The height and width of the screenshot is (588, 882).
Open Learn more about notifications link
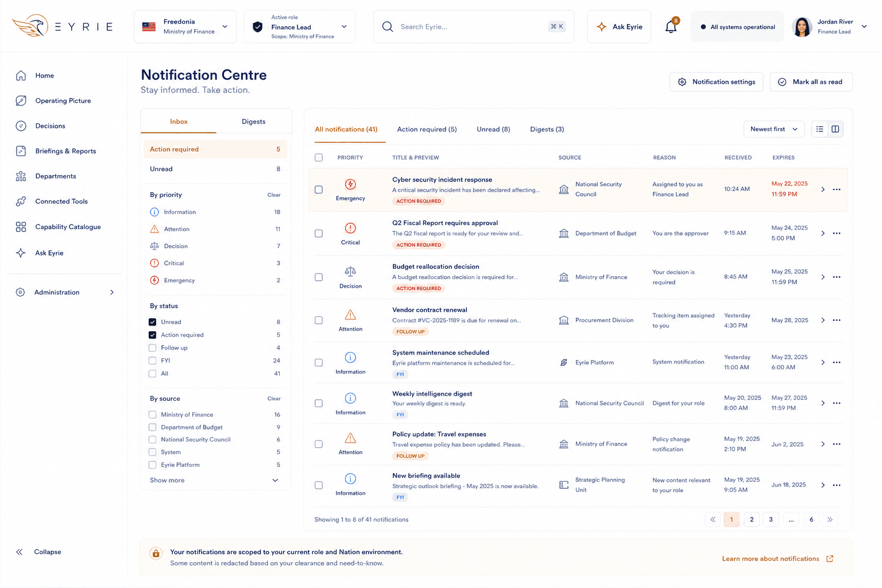(777, 559)
